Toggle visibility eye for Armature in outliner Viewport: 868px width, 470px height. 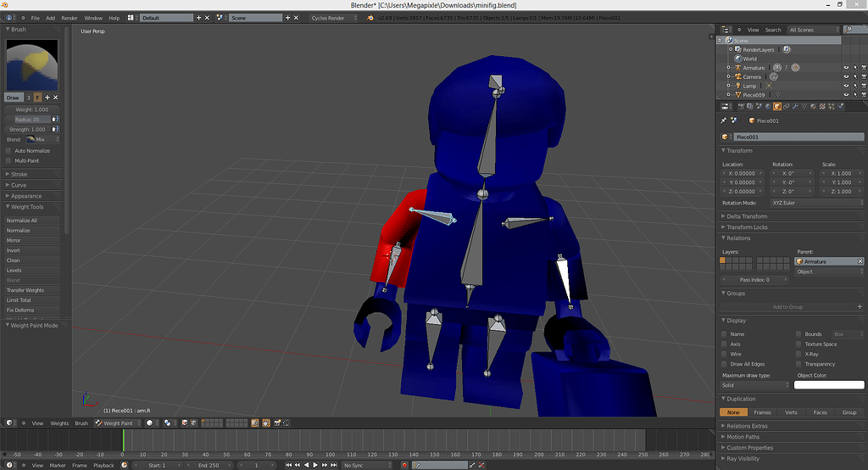tap(846, 68)
